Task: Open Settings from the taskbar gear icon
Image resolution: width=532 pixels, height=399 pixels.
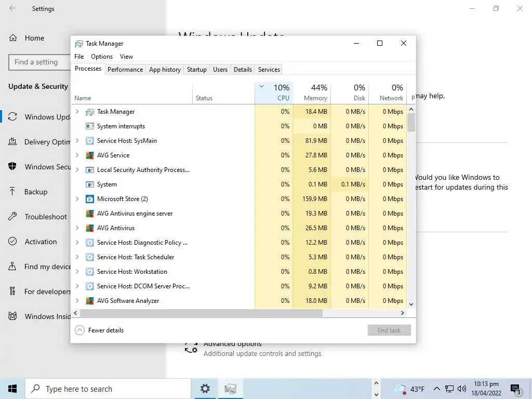Action: tap(205, 389)
